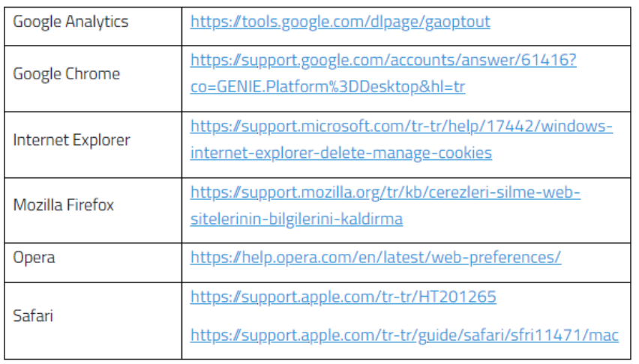Open the Safari guide sfri11471 mac link

pos(404,334)
